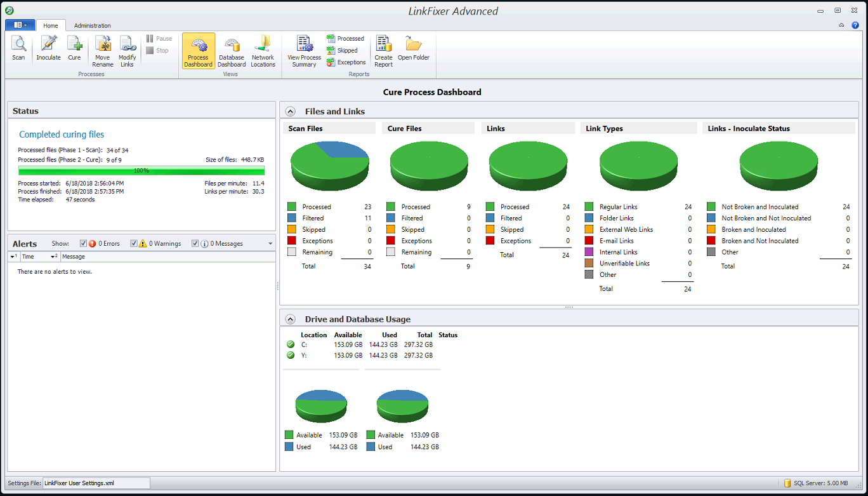This screenshot has height=496, width=868.
Task: Click the green status check for drive Y:
Action: coord(291,356)
